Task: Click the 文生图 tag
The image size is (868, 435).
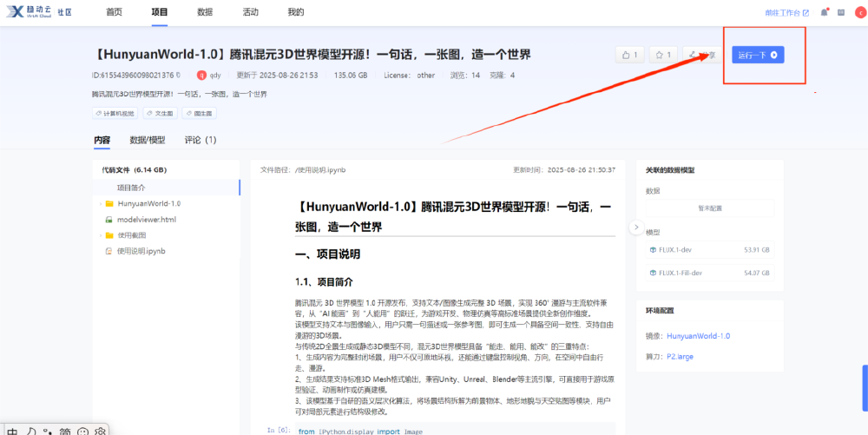Action: click(160, 114)
